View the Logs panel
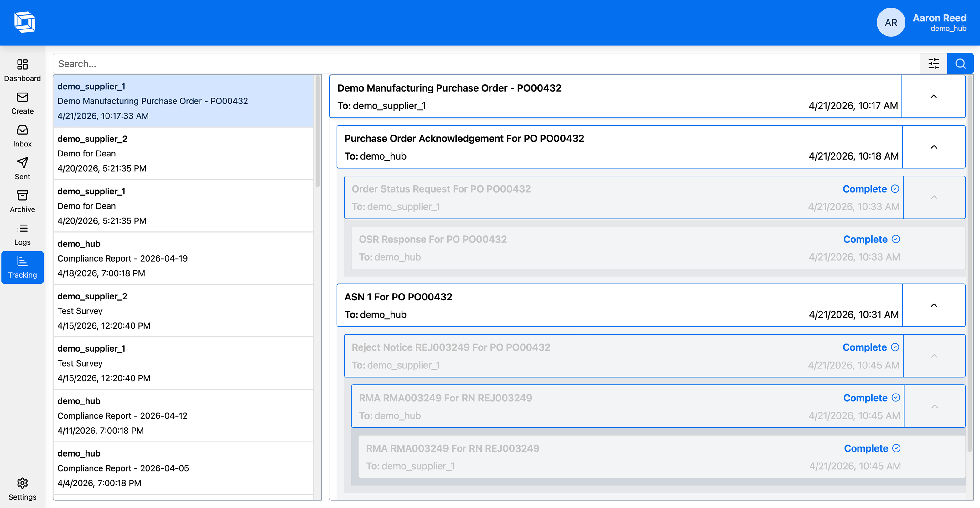This screenshot has width=980, height=508. click(22, 233)
